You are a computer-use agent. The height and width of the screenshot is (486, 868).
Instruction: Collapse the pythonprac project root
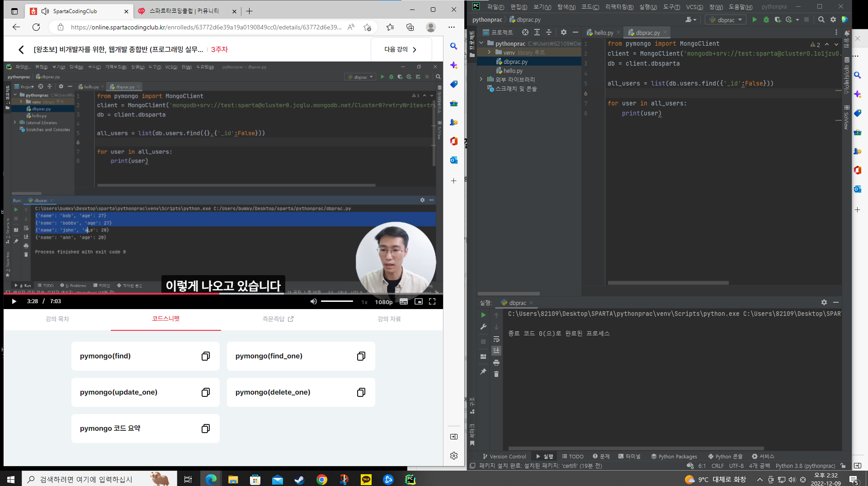tap(481, 43)
